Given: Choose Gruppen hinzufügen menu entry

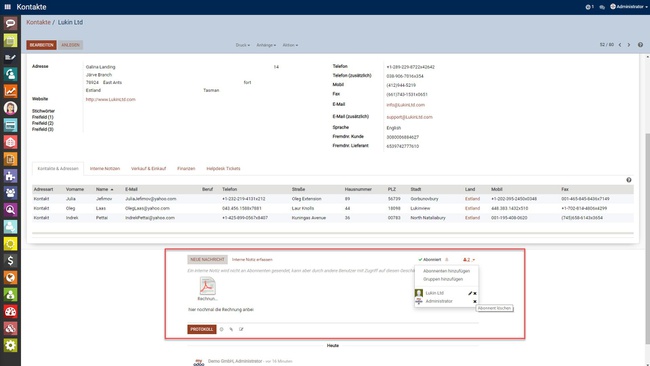Looking at the screenshot, I should click(443, 279).
